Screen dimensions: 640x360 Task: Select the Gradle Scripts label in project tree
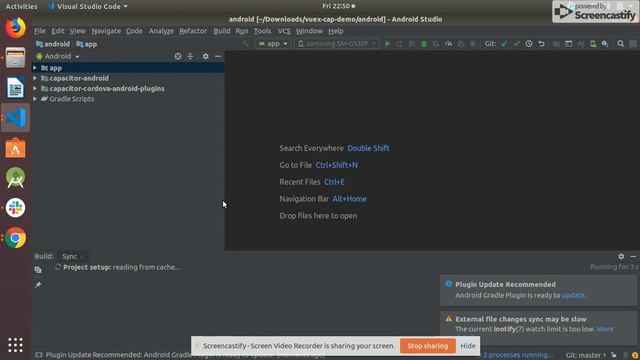[71, 99]
